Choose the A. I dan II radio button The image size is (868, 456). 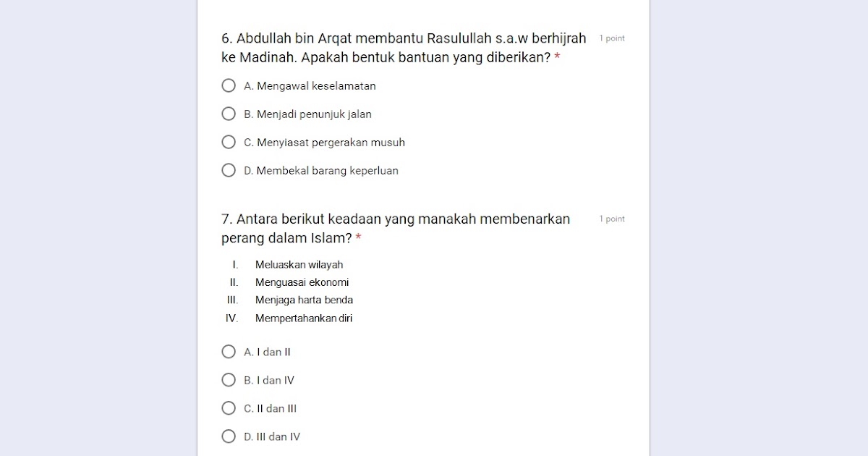click(229, 352)
